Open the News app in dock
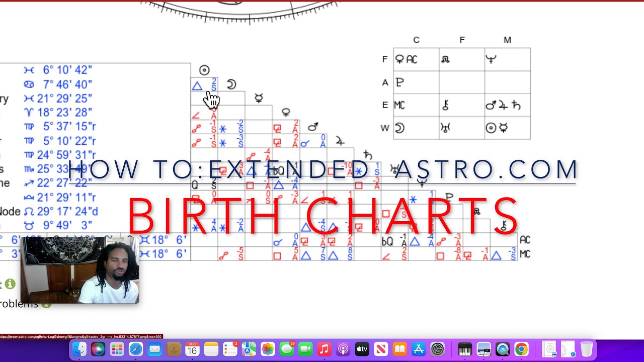 pos(381,349)
